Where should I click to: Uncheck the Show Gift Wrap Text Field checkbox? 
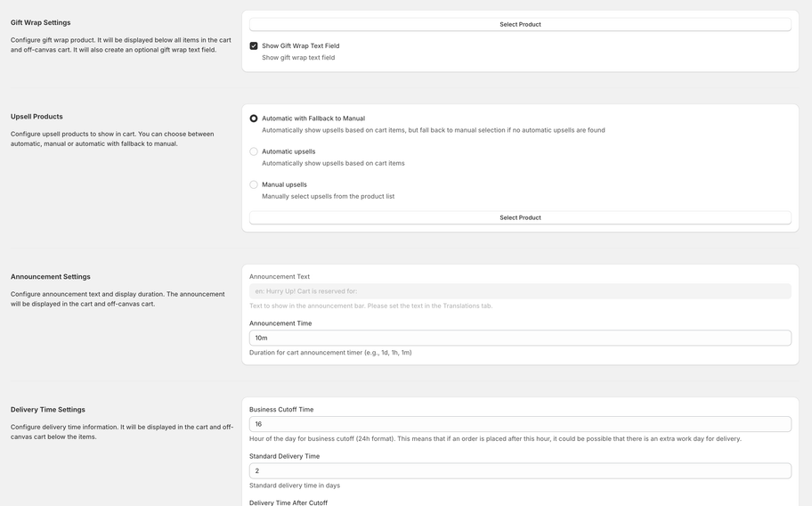[x=254, y=45]
